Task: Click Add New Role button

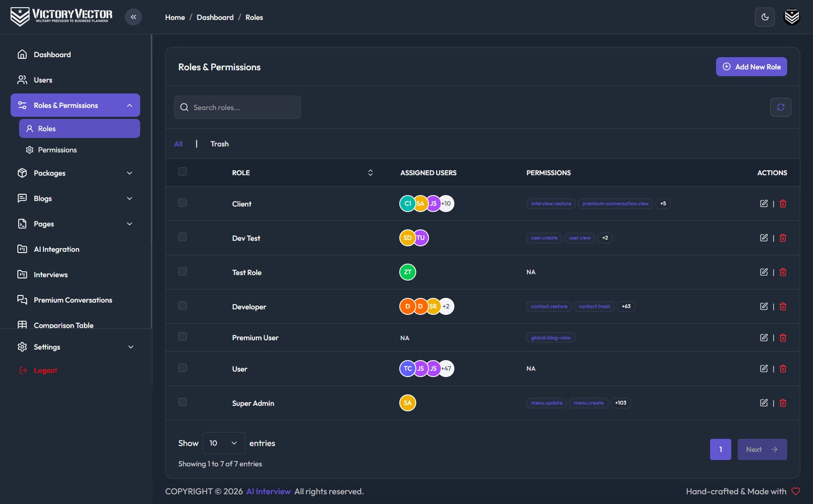Action: click(751, 67)
